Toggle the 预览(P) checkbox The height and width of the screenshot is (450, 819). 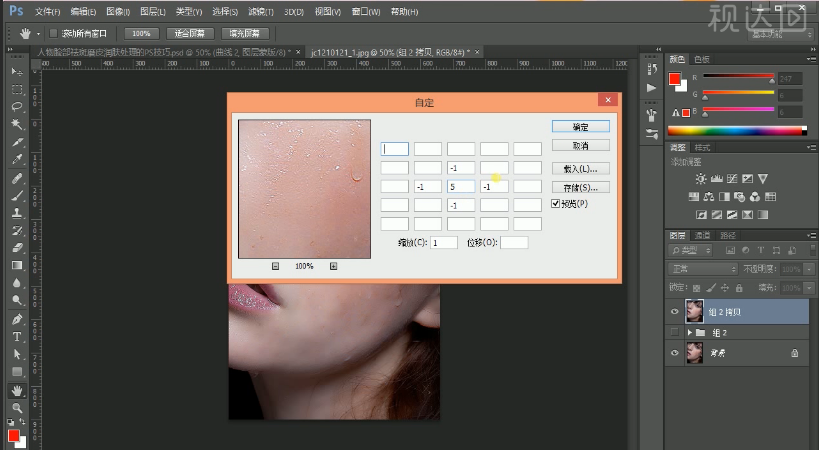(x=556, y=204)
